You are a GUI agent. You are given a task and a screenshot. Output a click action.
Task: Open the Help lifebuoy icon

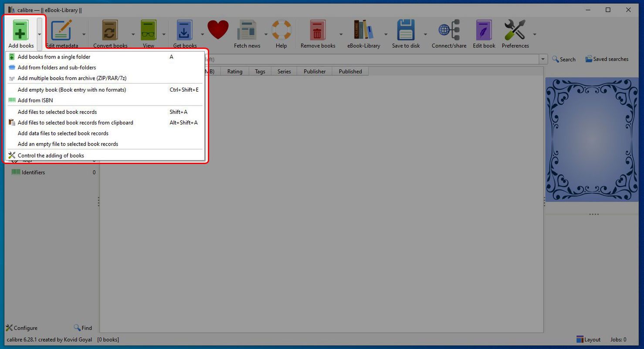coord(281,31)
